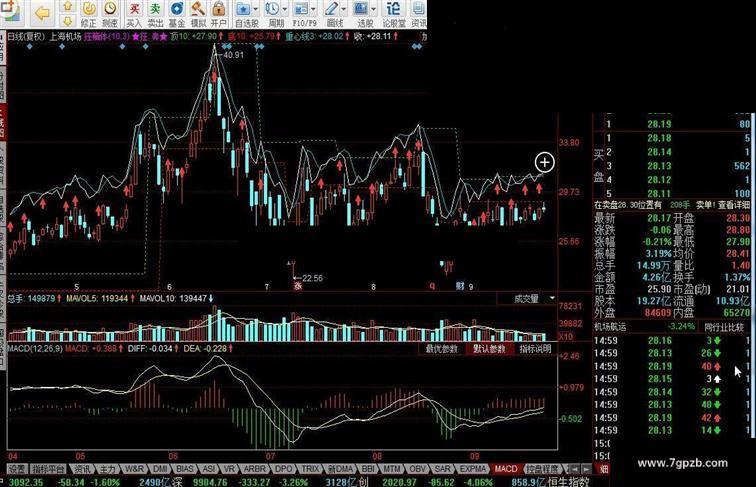Select the 新DMA indicator tab
Viewport: 756px width, 487px height.
point(340,469)
